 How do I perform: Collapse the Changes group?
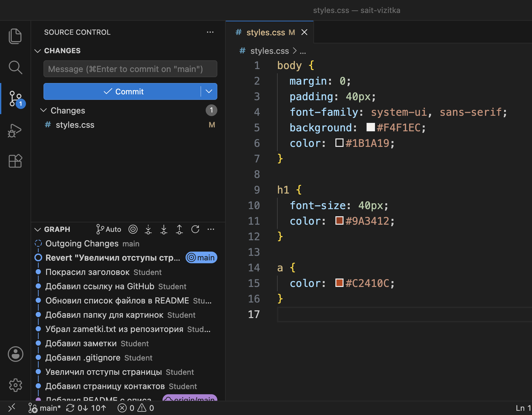click(x=43, y=110)
